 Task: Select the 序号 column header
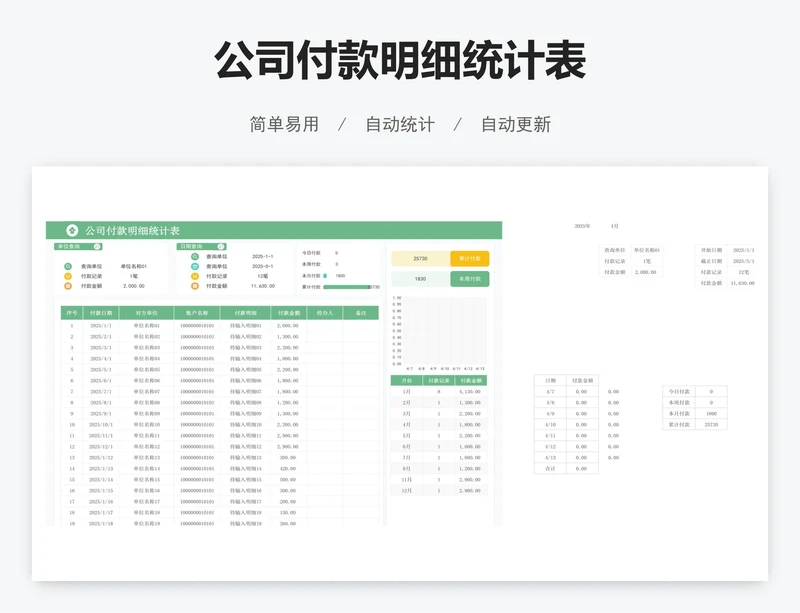point(71,313)
